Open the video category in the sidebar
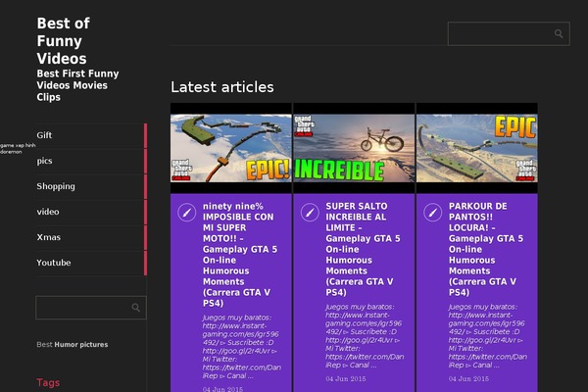 click(91, 212)
